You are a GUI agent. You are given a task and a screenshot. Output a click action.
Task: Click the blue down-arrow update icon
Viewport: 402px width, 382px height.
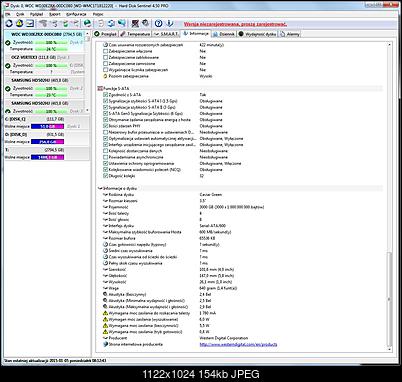(x=170, y=23)
